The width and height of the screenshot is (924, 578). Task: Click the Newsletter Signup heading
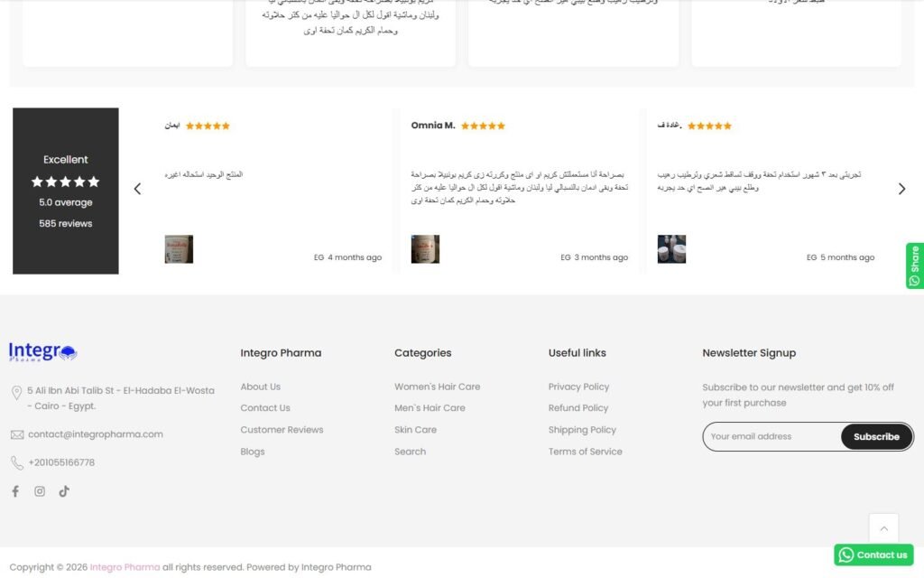pos(749,353)
